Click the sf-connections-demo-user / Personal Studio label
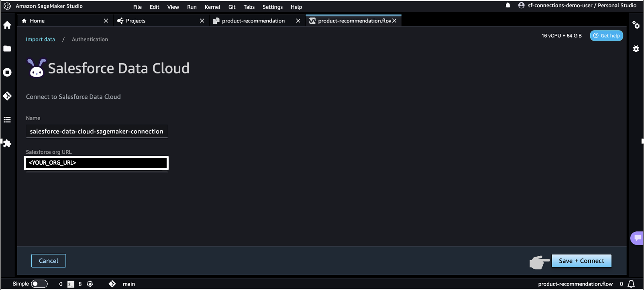644x290 pixels. pyautogui.click(x=582, y=5)
